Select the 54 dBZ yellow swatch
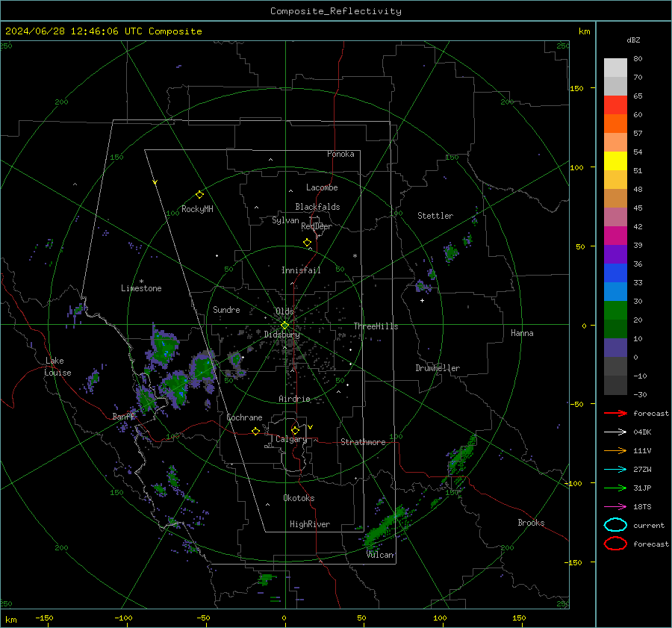672x628 pixels. (x=615, y=161)
